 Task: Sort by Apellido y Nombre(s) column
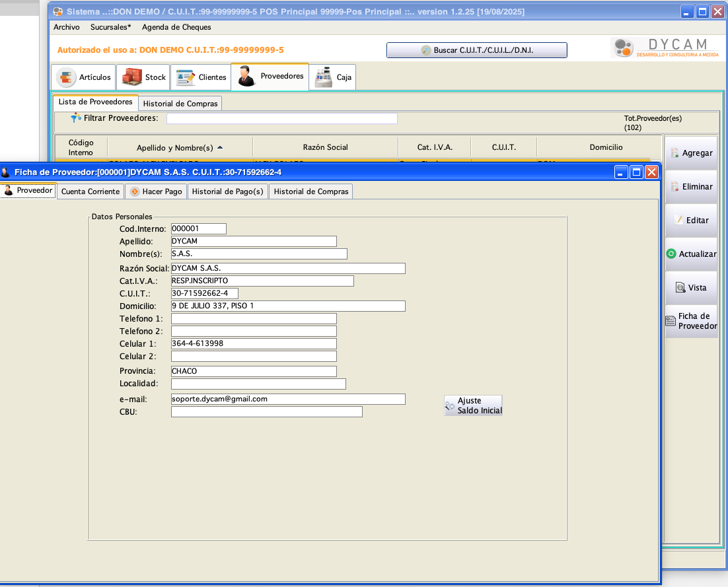(180, 147)
